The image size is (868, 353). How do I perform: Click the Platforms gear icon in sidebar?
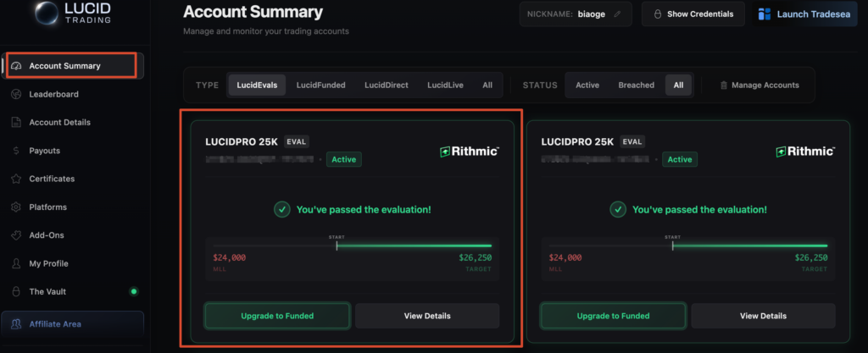coord(16,207)
